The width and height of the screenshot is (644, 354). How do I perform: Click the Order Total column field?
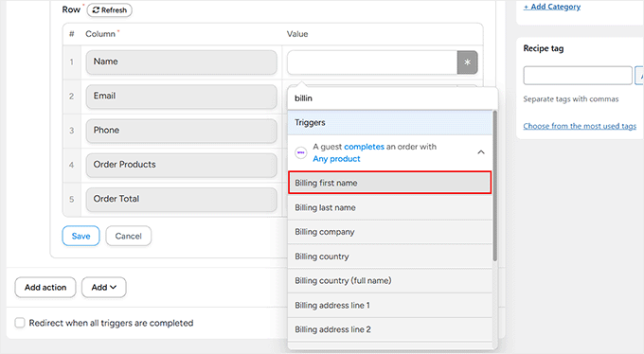point(181,200)
